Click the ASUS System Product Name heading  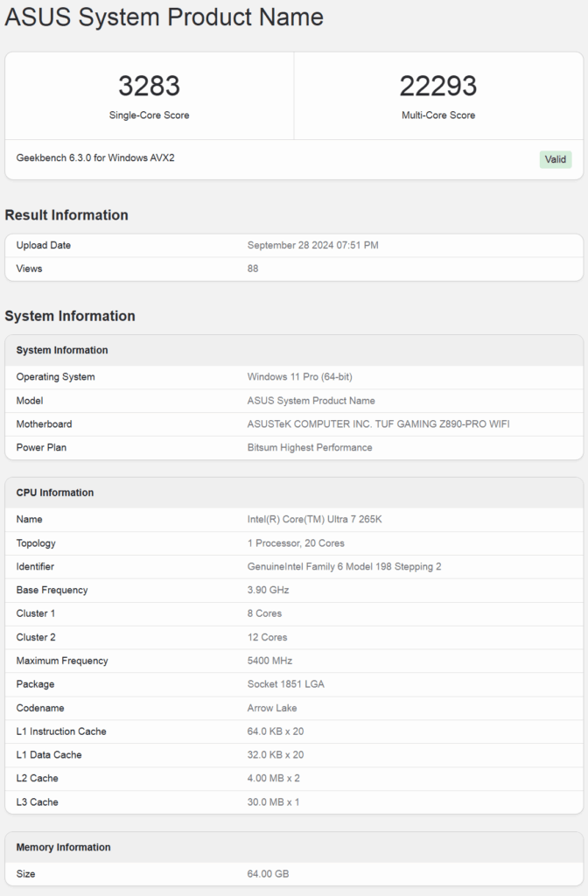164,17
